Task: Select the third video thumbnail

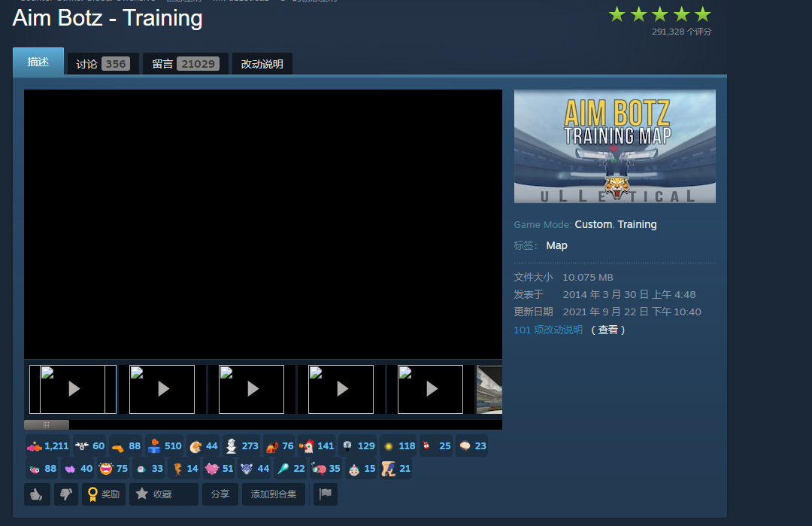Action: coord(252,389)
